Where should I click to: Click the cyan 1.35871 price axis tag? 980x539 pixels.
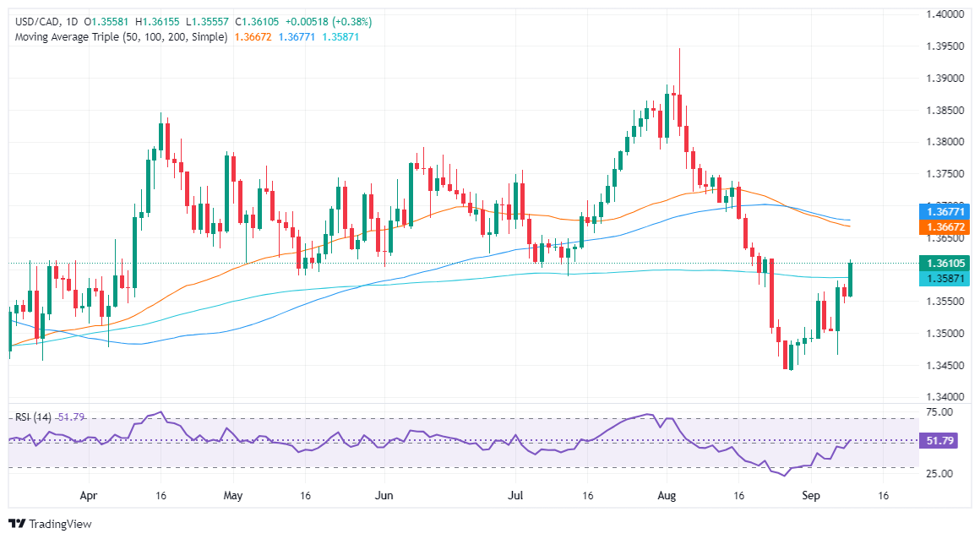(x=944, y=279)
